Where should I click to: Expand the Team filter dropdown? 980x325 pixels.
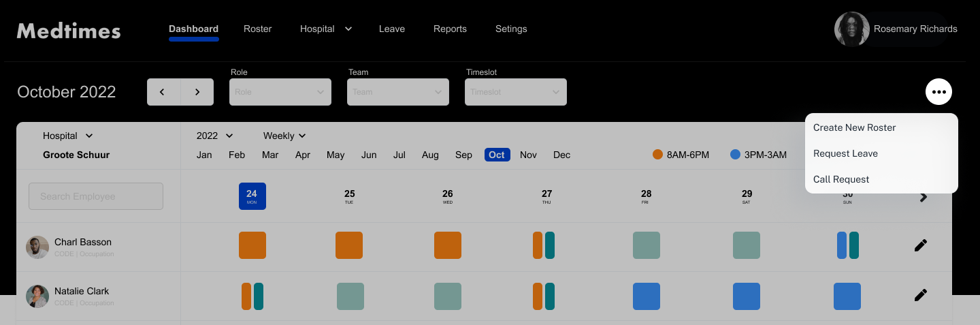point(398,92)
